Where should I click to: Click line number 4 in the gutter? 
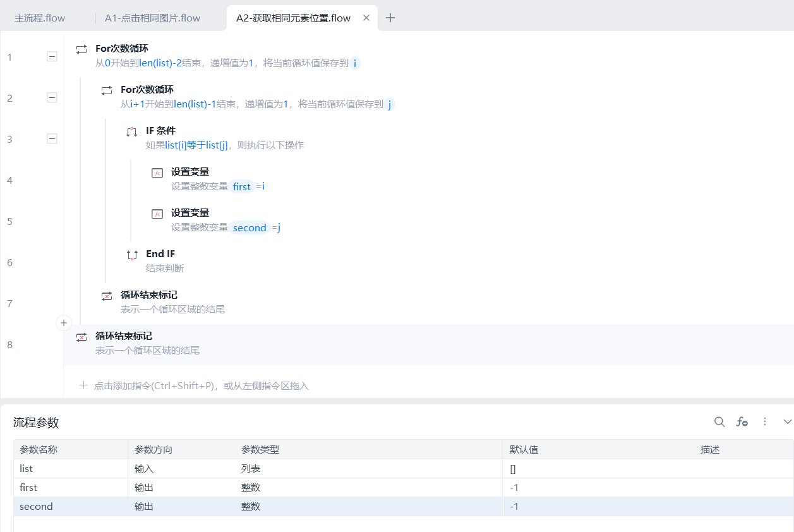point(9,180)
